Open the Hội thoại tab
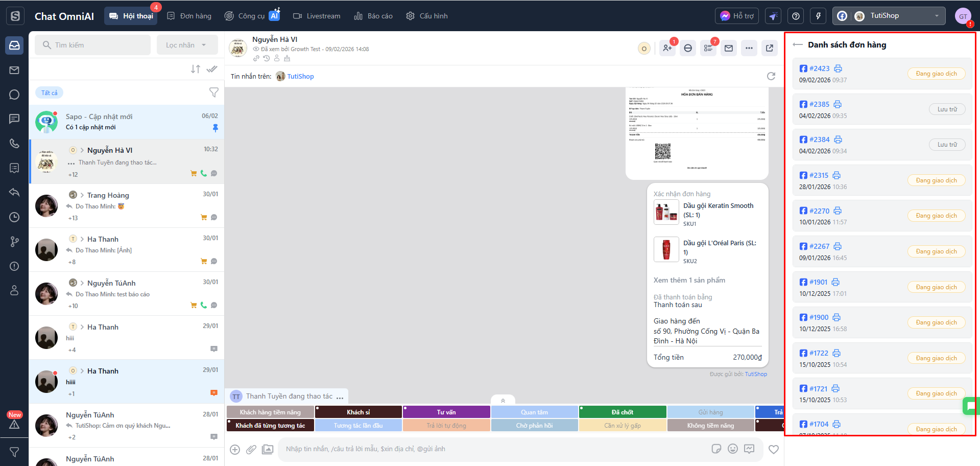The image size is (980, 466). pos(131,16)
